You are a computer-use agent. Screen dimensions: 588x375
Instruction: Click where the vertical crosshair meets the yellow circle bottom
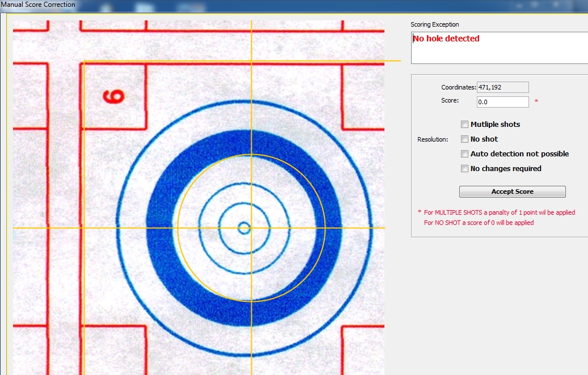click(x=252, y=301)
